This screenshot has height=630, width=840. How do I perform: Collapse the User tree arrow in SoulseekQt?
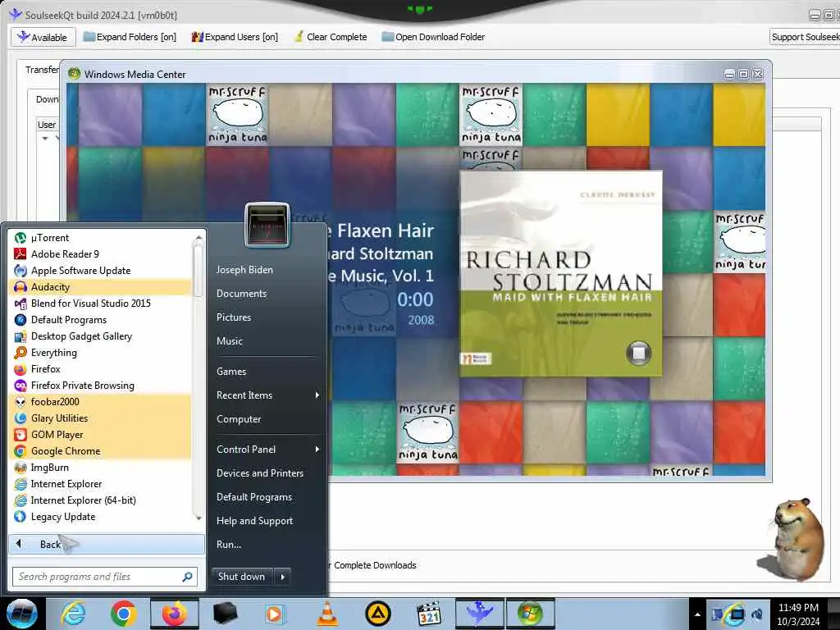coord(45,138)
